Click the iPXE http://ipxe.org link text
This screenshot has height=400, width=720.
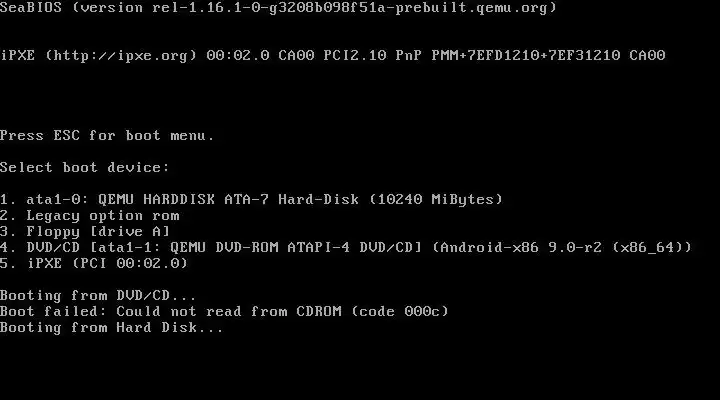coord(121,56)
